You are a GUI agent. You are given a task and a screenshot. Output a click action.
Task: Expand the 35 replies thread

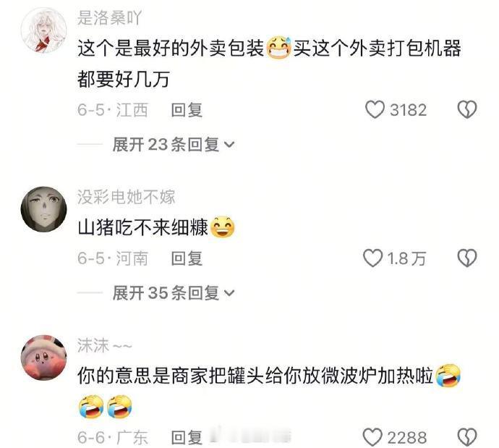174,293
